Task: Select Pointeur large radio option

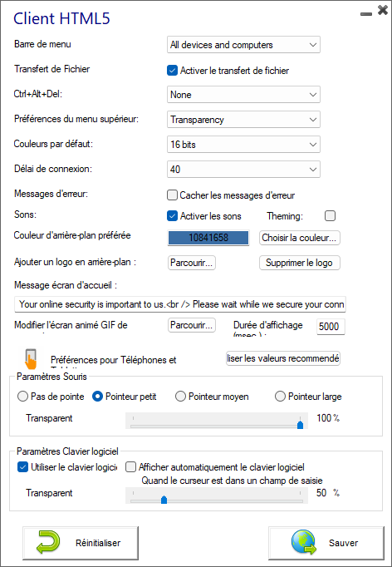Action: pyautogui.click(x=280, y=397)
